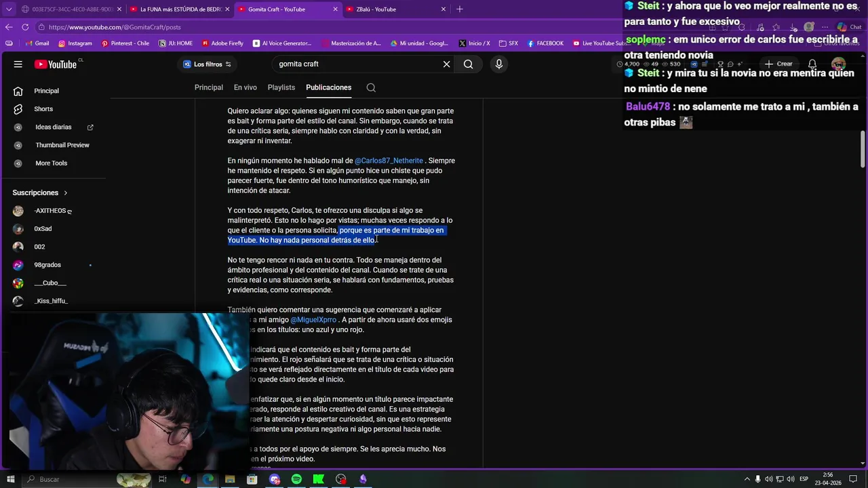Show hidden system tray icons
This screenshot has width=868, height=488.
pyautogui.click(x=747, y=479)
